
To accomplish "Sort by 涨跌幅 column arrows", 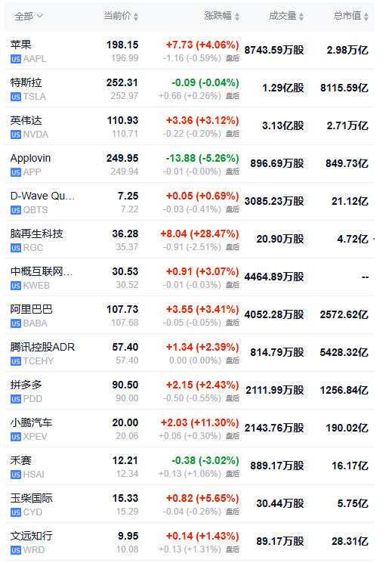I will (x=237, y=17).
